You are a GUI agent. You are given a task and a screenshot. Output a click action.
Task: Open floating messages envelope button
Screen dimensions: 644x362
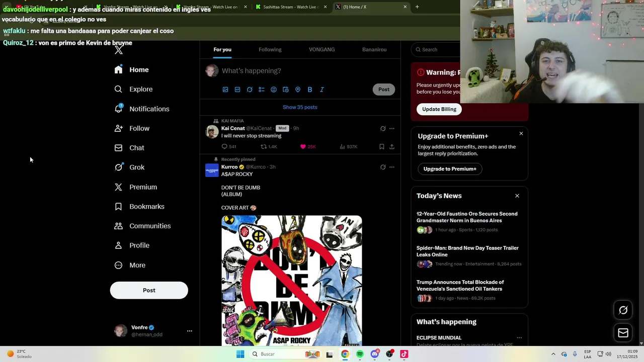623,333
